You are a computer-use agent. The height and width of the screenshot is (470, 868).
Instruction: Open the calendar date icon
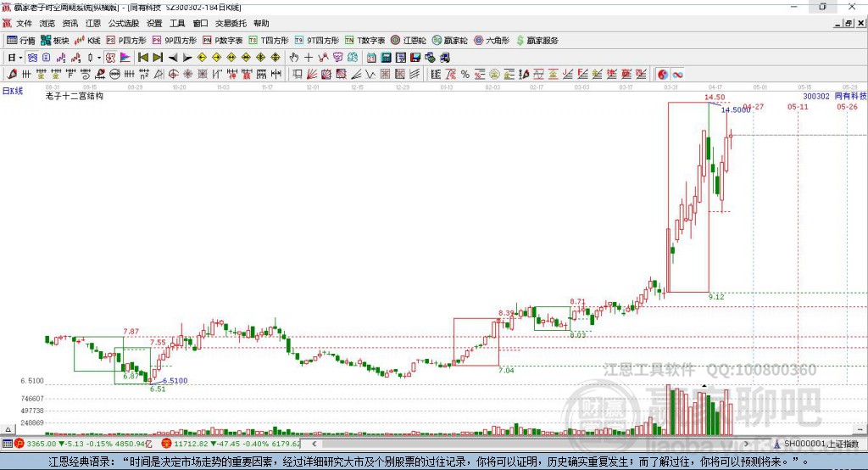[371, 58]
